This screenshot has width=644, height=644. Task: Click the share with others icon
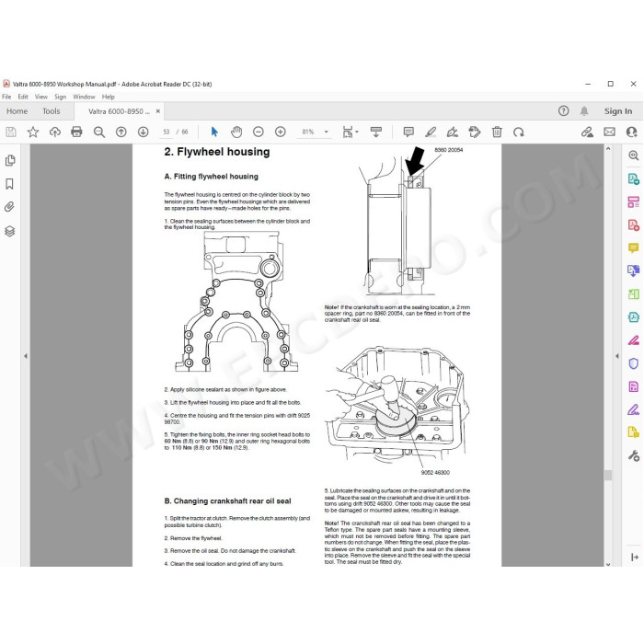(x=632, y=132)
